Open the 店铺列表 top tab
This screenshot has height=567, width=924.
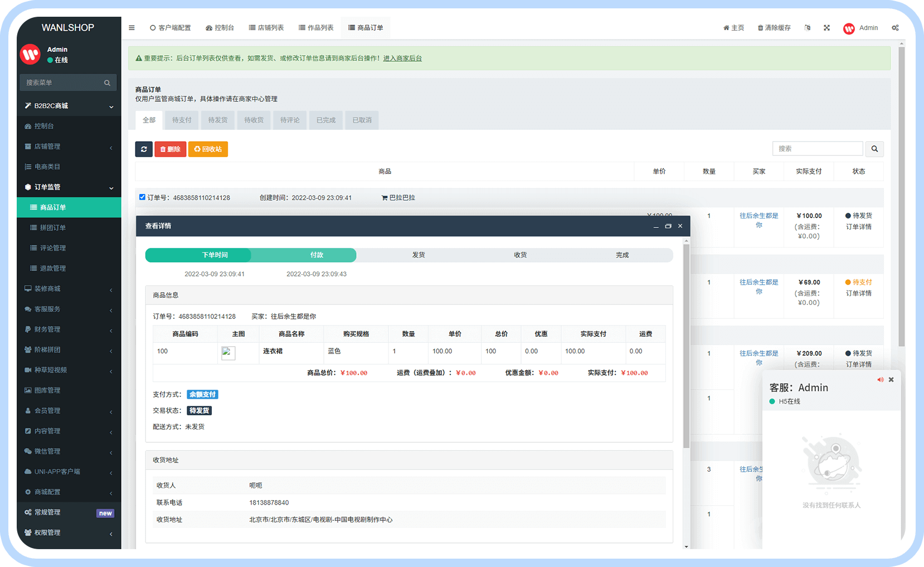click(x=266, y=28)
